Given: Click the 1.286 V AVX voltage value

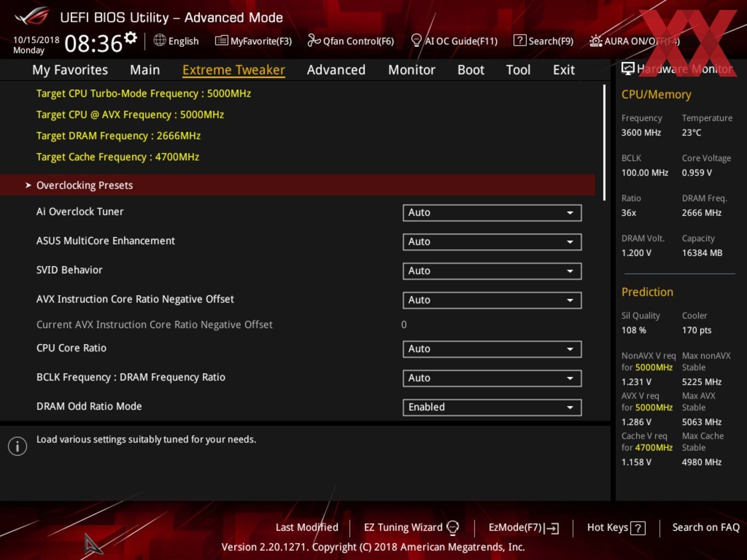Looking at the screenshot, I should coord(636,422).
